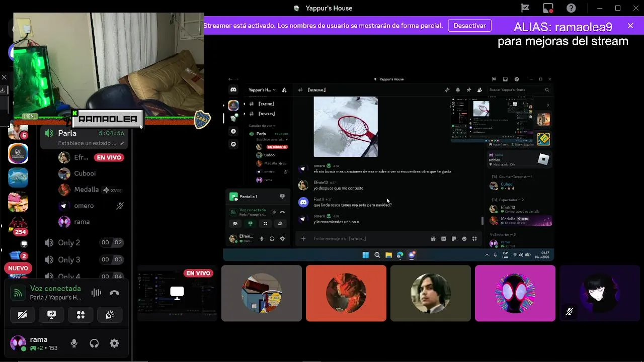The height and width of the screenshot is (362, 644).
Task: In streamed window, expand arrow beside CASINO channel
Action: click(245, 104)
